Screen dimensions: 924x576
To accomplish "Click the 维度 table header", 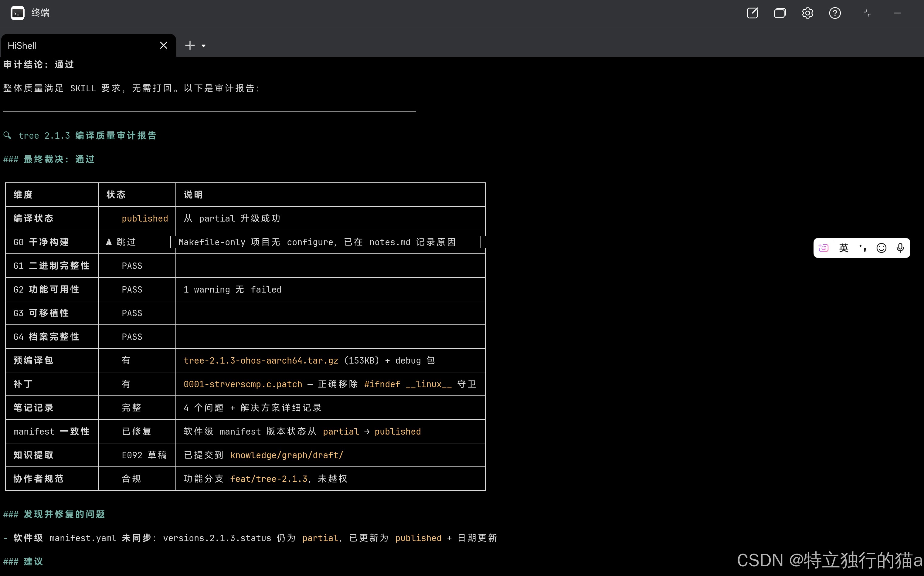I will pyautogui.click(x=23, y=195).
